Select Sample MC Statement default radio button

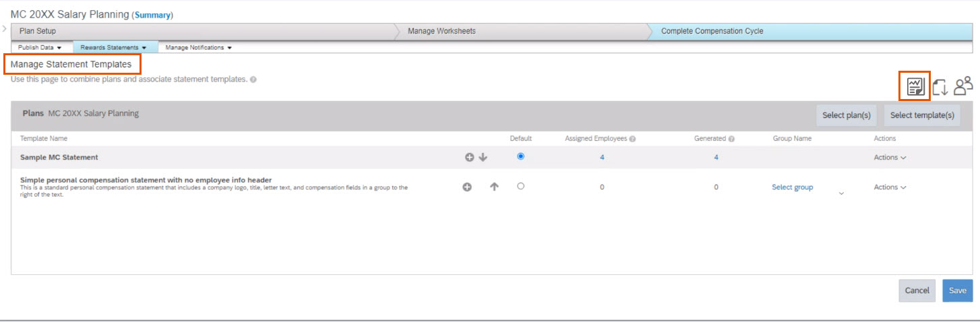click(x=520, y=156)
